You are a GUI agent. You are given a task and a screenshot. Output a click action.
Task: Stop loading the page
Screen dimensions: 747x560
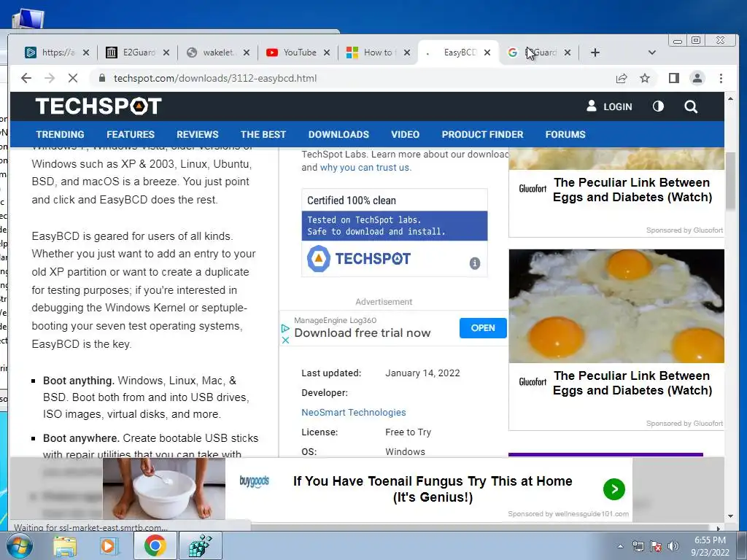[x=73, y=78]
